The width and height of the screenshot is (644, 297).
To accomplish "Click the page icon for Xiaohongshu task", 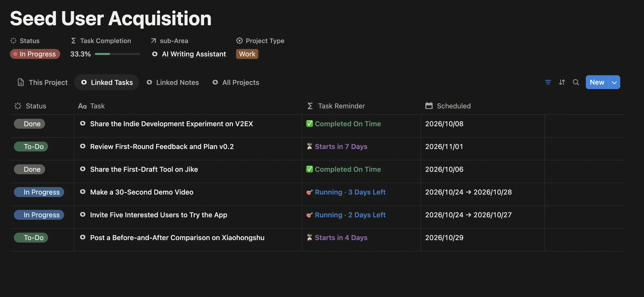I will click(82, 237).
